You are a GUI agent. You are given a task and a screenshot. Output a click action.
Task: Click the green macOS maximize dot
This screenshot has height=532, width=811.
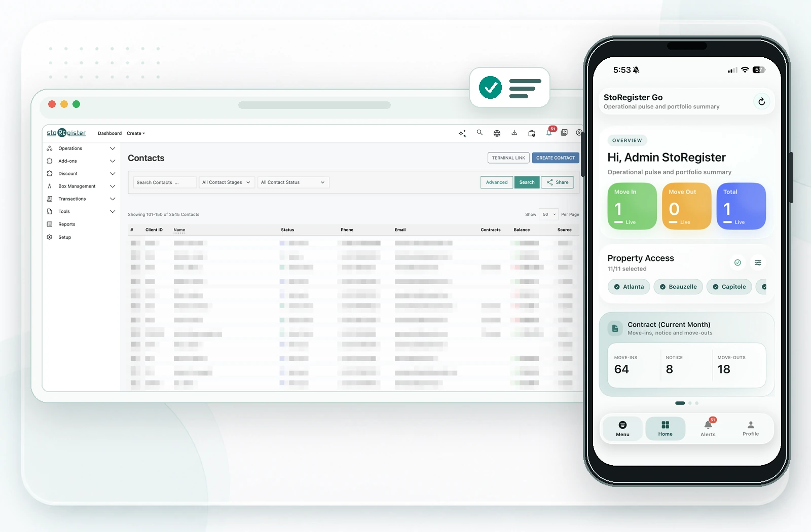76,104
